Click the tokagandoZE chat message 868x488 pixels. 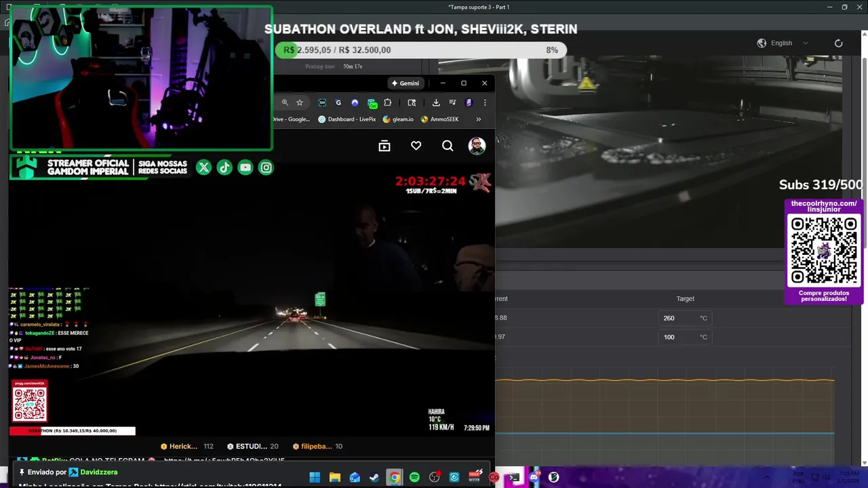[49, 336]
